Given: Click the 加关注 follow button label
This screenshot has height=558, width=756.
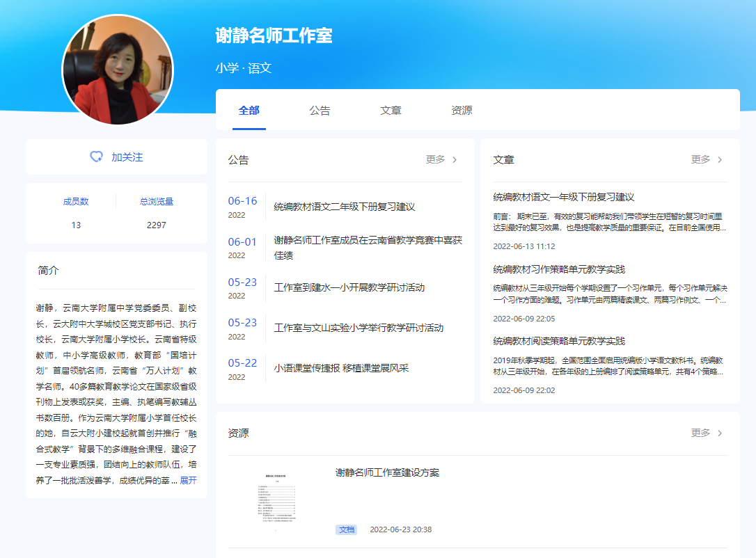Looking at the screenshot, I should [x=127, y=157].
